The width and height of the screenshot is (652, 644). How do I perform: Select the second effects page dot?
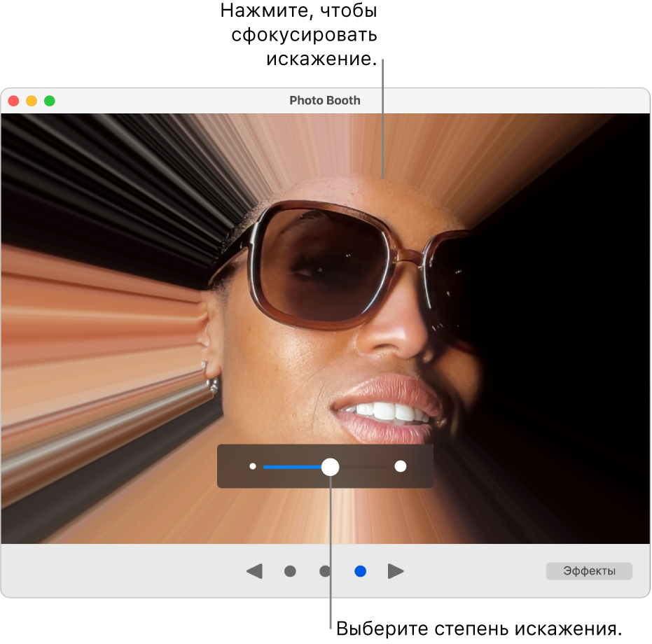click(x=325, y=572)
